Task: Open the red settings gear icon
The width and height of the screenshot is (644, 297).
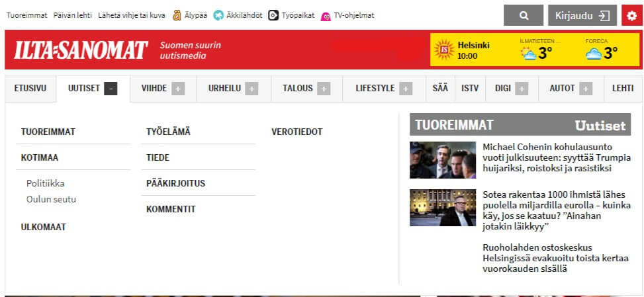Action: point(631,16)
